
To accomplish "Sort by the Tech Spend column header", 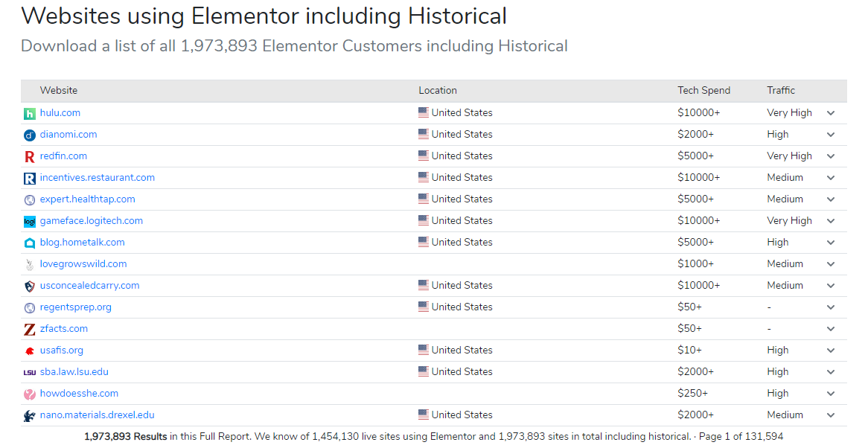I will [703, 91].
